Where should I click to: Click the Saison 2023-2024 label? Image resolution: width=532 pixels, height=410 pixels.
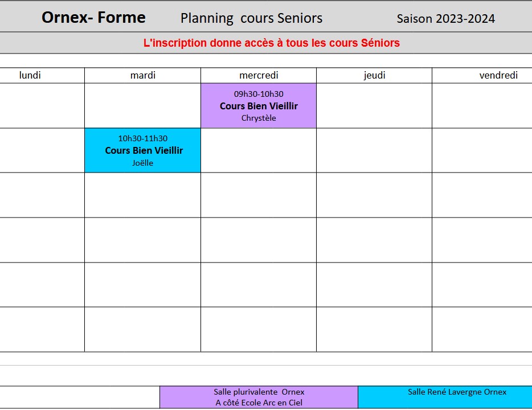(x=446, y=19)
